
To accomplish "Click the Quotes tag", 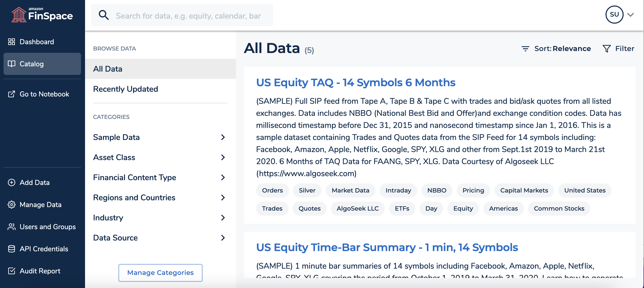I will click(309, 209).
